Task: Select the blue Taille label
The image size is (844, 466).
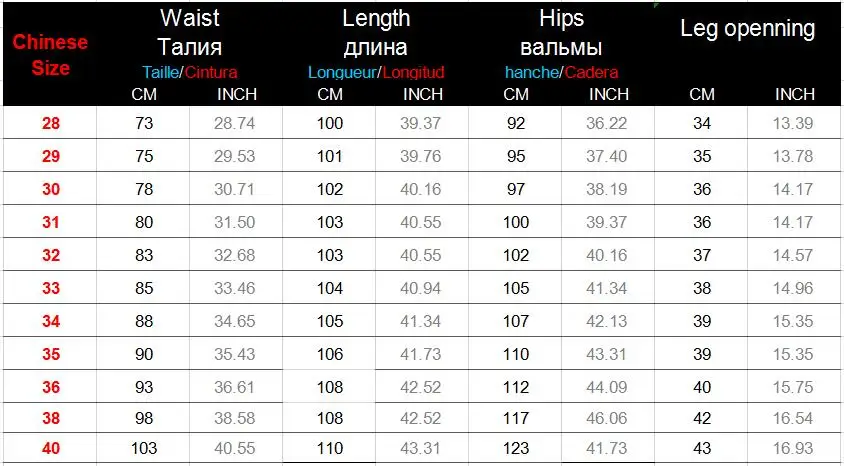Action: tap(160, 72)
